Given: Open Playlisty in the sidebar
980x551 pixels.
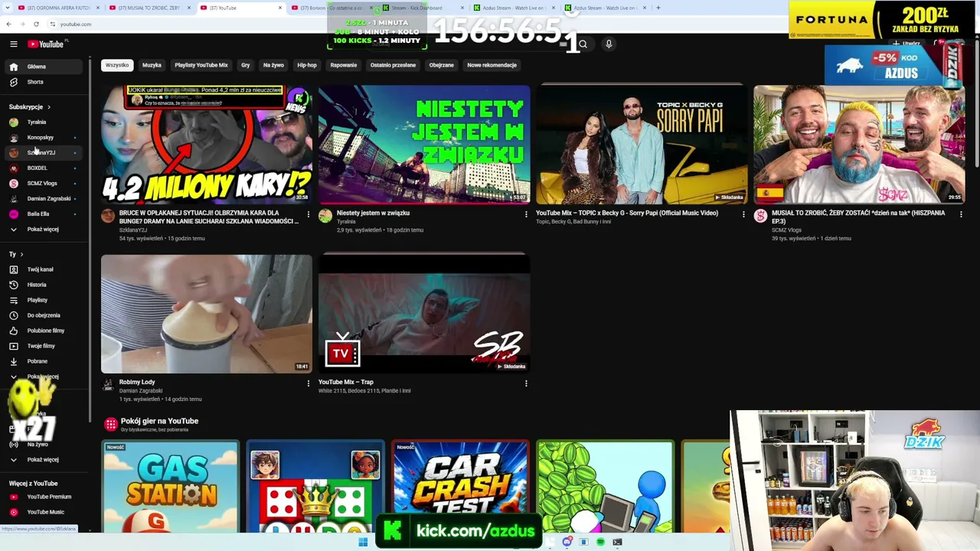Looking at the screenshot, I should (x=44, y=300).
